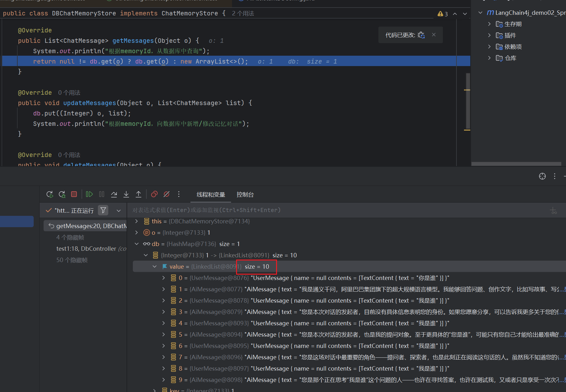The image size is (566, 392).
Task: Expand the 仓库 Maven node
Action: pyautogui.click(x=489, y=58)
